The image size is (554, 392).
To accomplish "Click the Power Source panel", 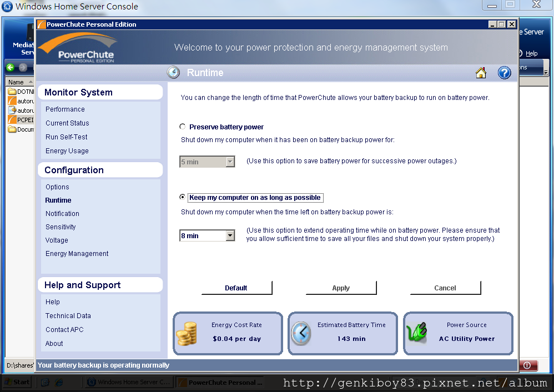I will pyautogui.click(x=458, y=333).
